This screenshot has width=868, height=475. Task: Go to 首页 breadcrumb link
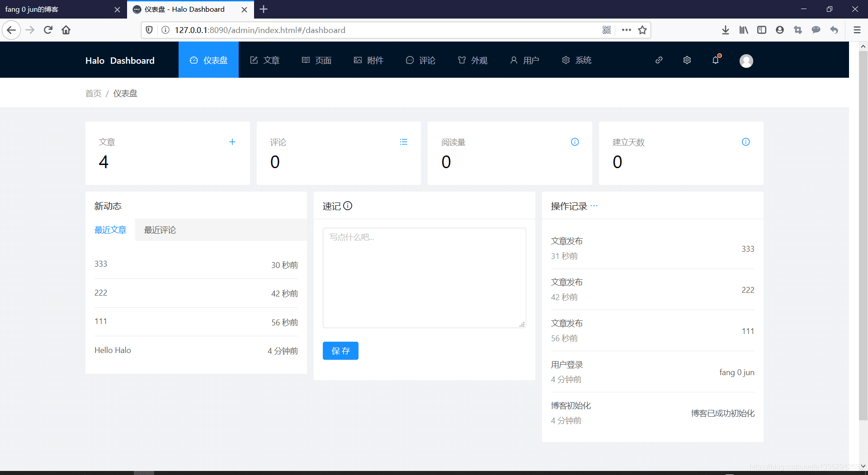tap(94, 93)
